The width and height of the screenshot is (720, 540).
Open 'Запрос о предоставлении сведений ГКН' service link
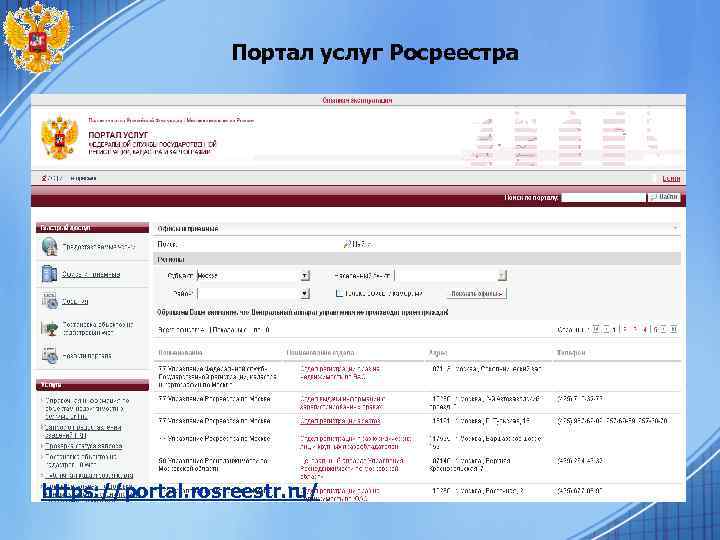pos(83,431)
